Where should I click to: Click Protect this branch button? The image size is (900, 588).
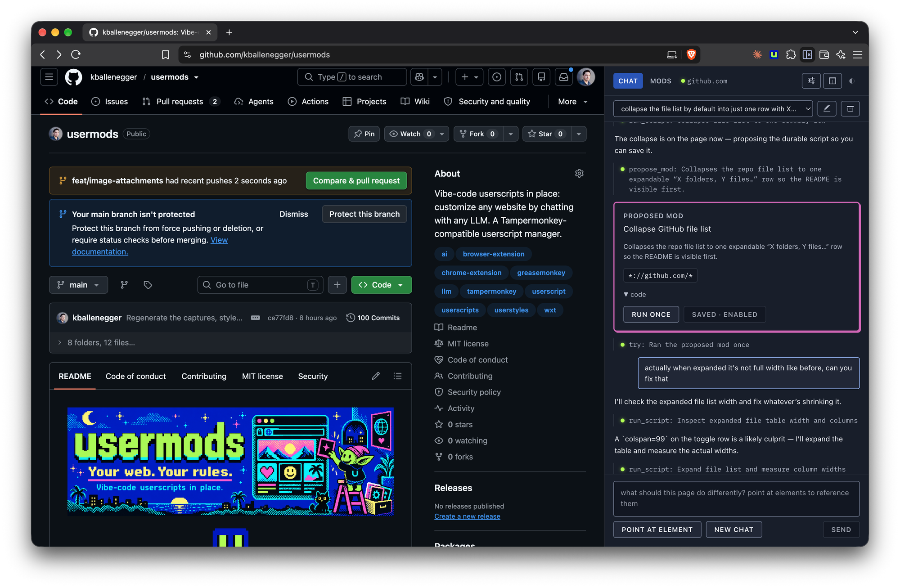[364, 214]
